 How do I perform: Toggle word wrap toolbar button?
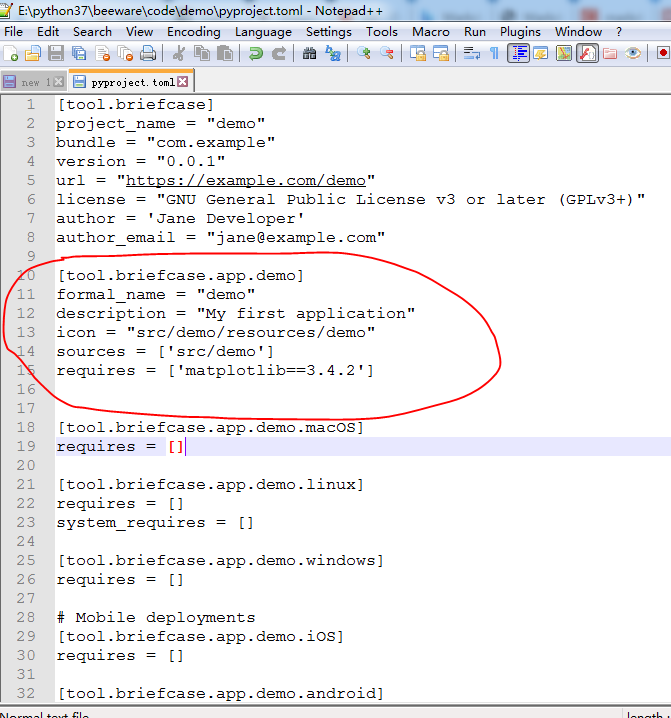click(x=472, y=54)
